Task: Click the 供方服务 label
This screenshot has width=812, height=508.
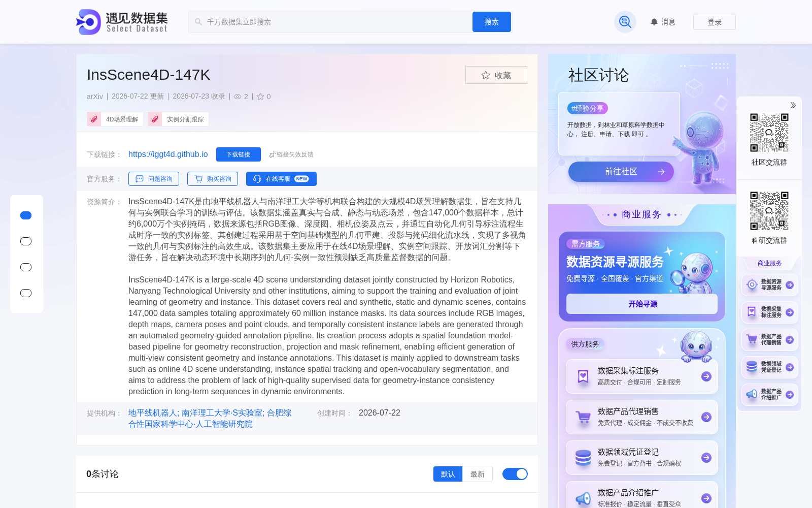Action: (x=585, y=344)
